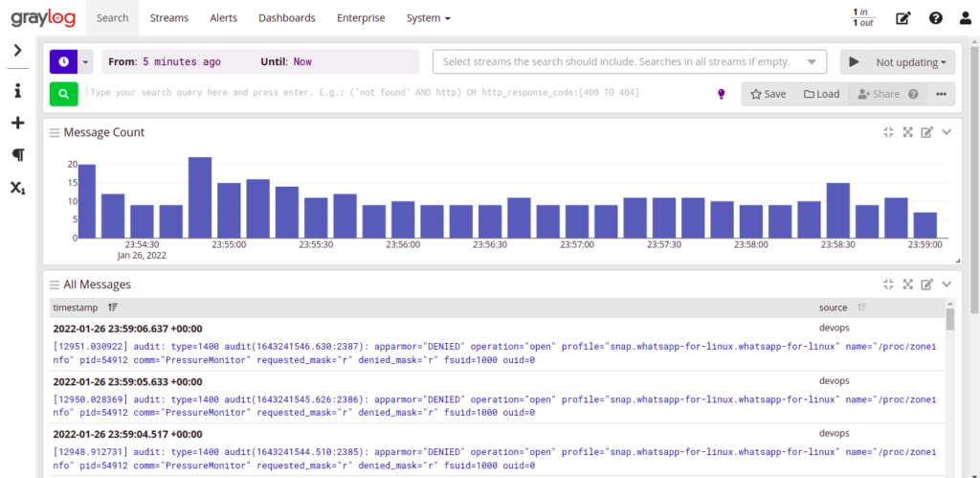Toggle source column sort order
980x478 pixels.
[x=862, y=307]
